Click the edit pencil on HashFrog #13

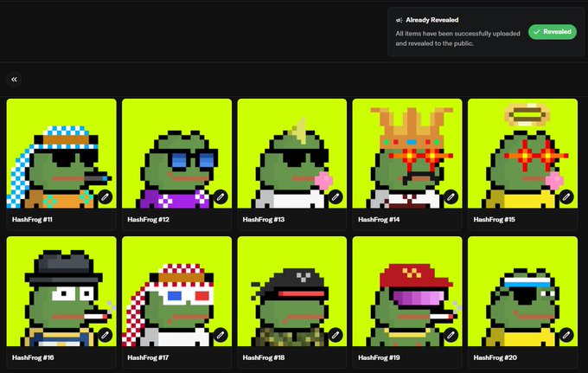coord(336,196)
